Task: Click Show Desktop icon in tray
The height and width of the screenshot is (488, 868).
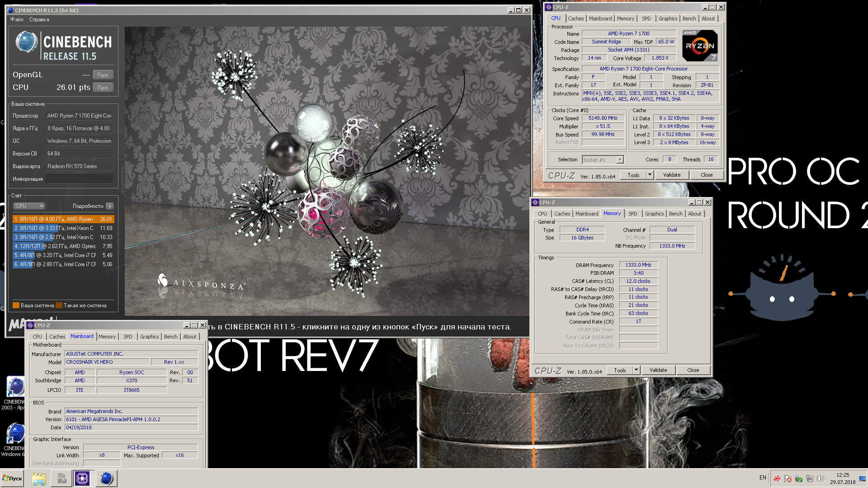Action: 863,479
